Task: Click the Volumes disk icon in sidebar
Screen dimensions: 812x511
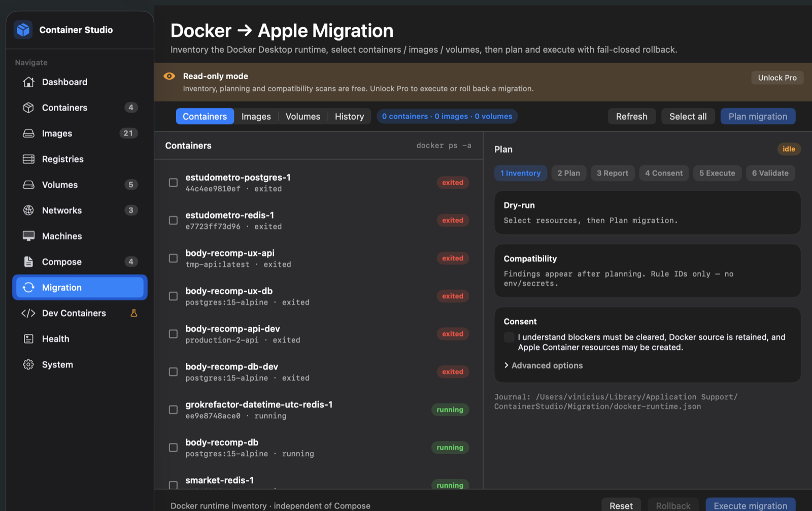Action: (x=28, y=185)
